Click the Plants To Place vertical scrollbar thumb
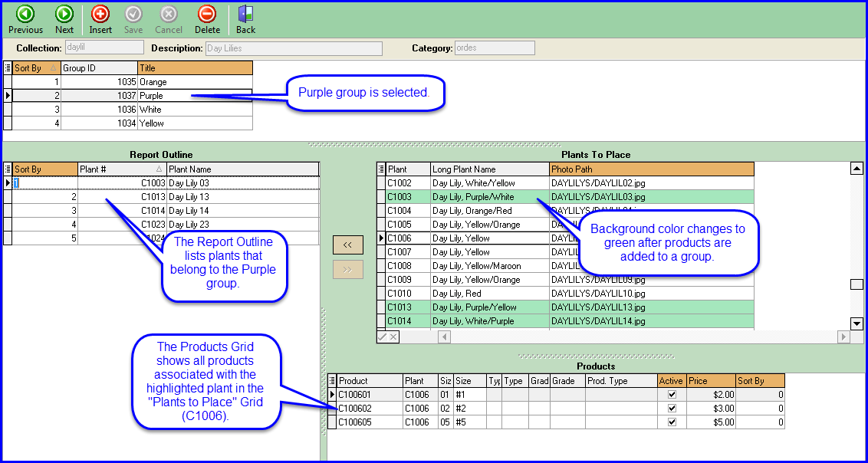 pos(856,284)
